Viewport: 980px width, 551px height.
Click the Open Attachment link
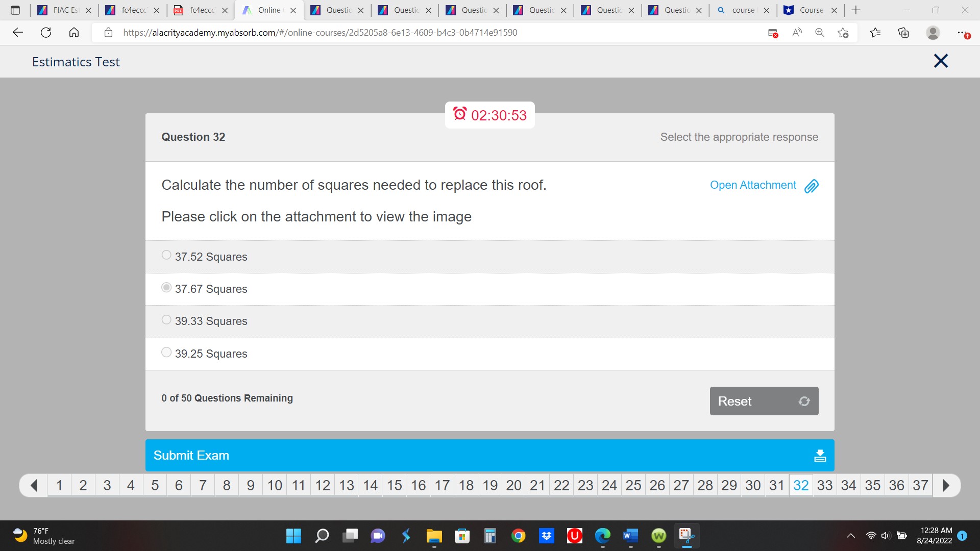pyautogui.click(x=753, y=185)
